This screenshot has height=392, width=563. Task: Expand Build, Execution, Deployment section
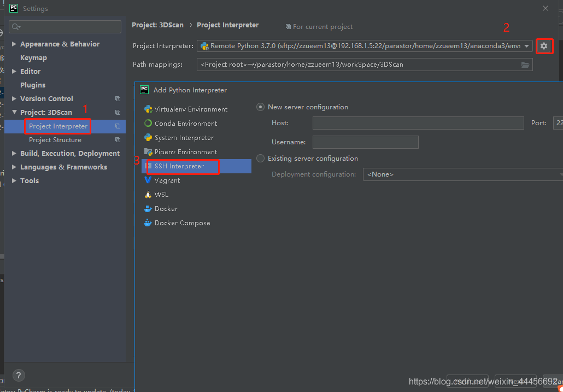click(14, 153)
